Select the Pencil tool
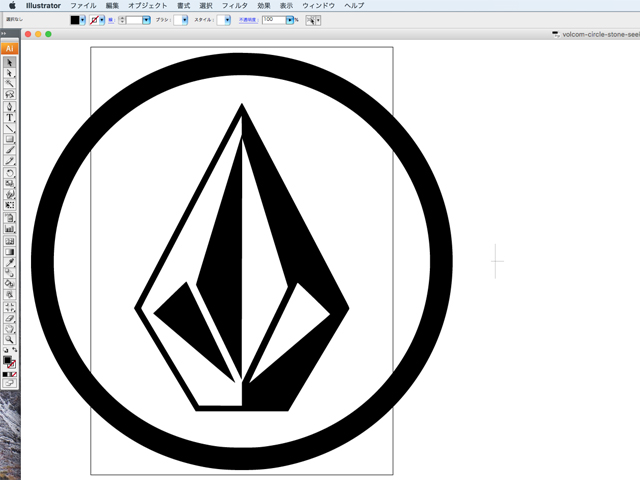This screenshot has width=640, height=480. point(9,161)
